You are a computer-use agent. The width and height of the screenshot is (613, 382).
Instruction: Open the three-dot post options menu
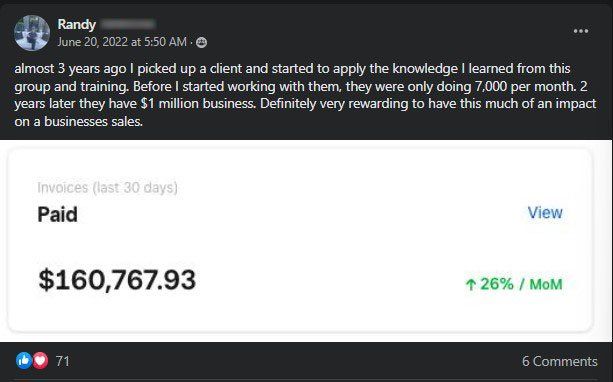click(581, 31)
